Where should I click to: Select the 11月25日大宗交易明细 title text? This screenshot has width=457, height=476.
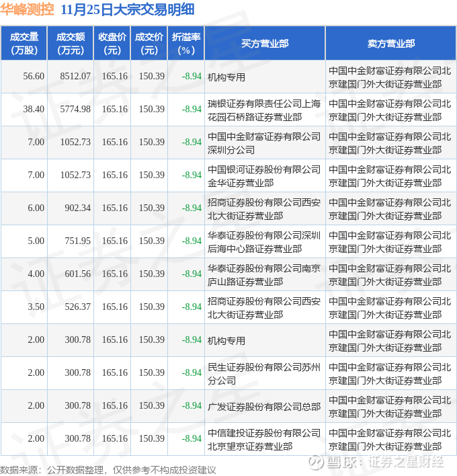coord(128,9)
